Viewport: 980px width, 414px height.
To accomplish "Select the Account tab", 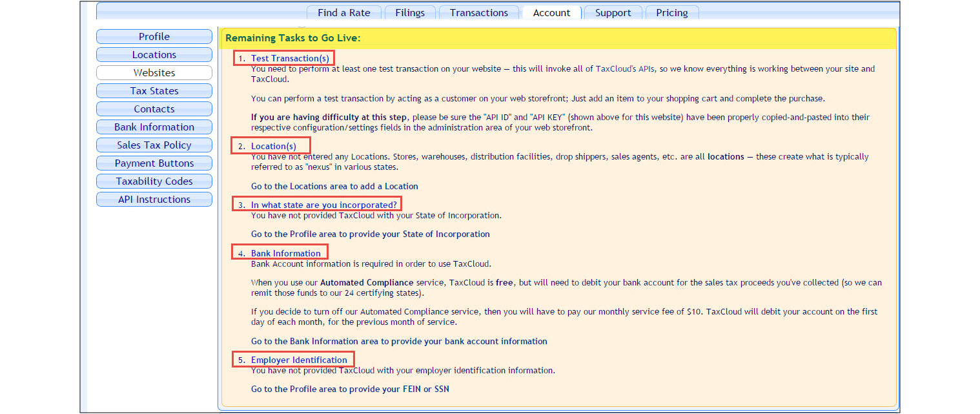I will 551,12.
